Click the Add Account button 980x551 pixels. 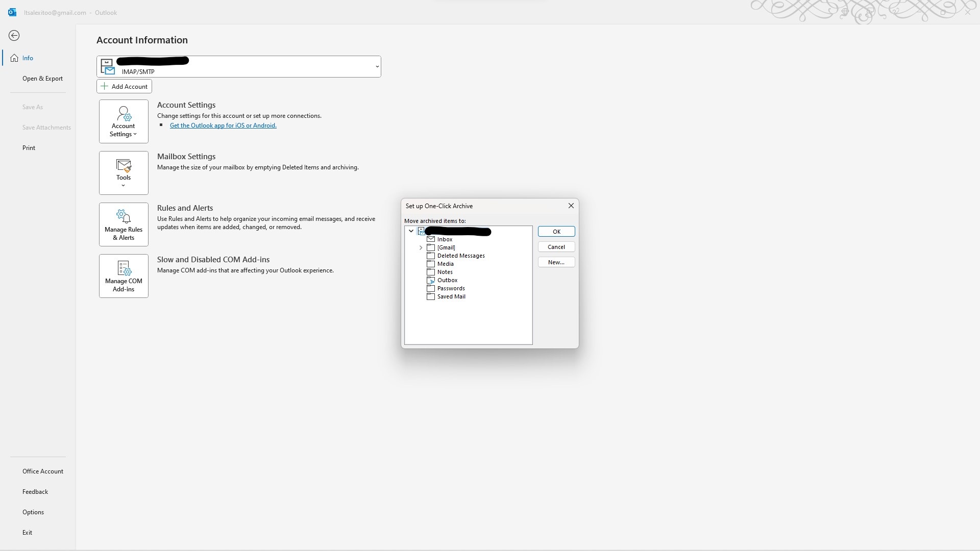pos(124,87)
